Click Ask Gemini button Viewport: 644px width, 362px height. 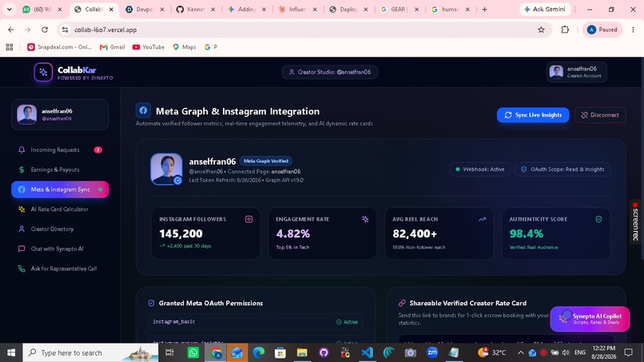tap(545, 9)
